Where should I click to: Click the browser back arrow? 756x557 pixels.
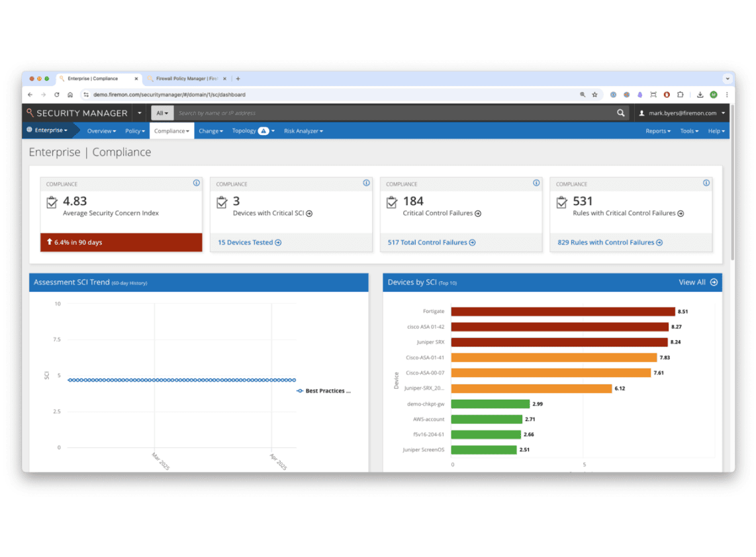(x=30, y=95)
